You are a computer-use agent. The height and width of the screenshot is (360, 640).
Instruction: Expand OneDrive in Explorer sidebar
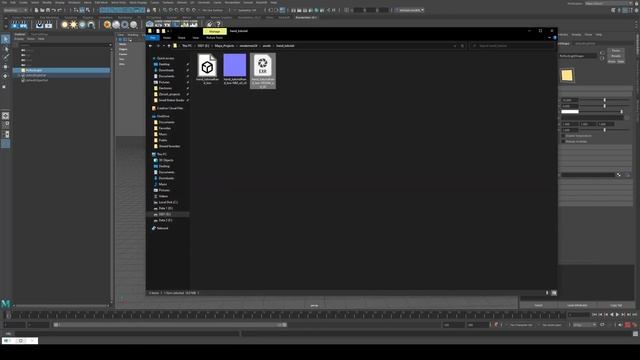(163, 116)
